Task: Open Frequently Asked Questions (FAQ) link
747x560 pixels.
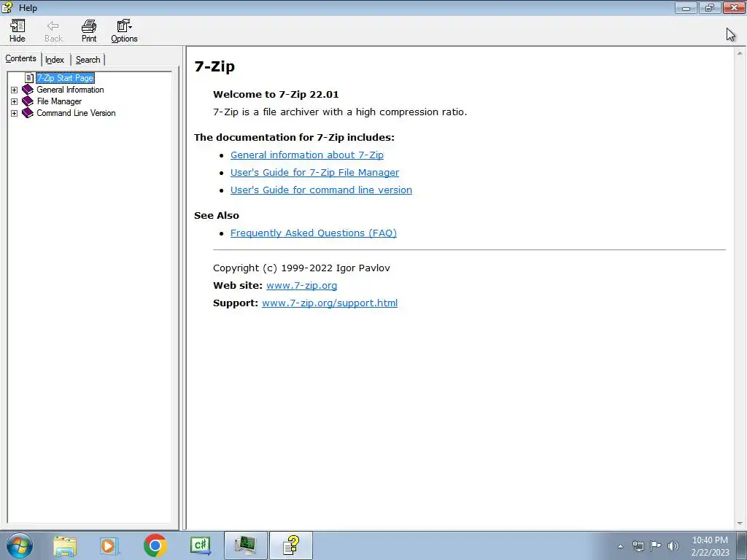Action: 314,233
